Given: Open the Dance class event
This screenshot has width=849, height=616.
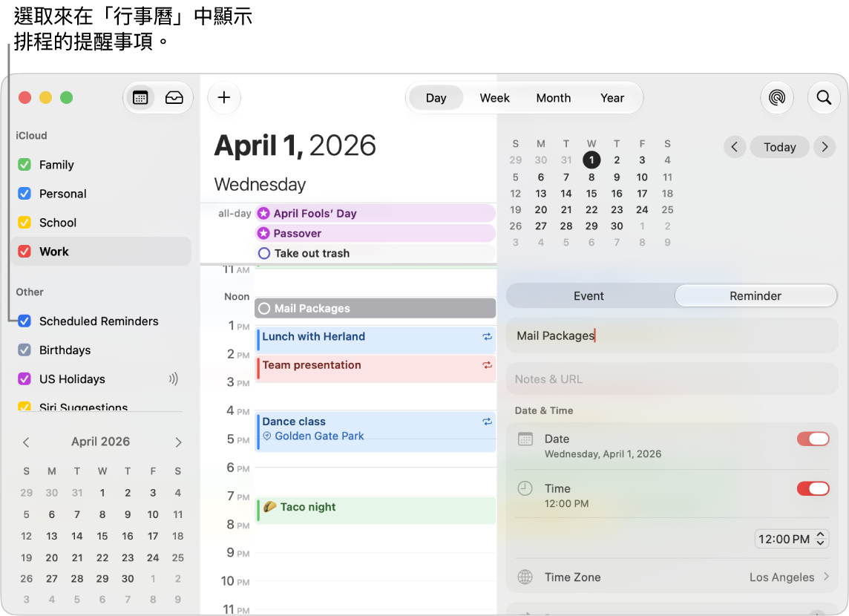Looking at the screenshot, I should coord(376,431).
